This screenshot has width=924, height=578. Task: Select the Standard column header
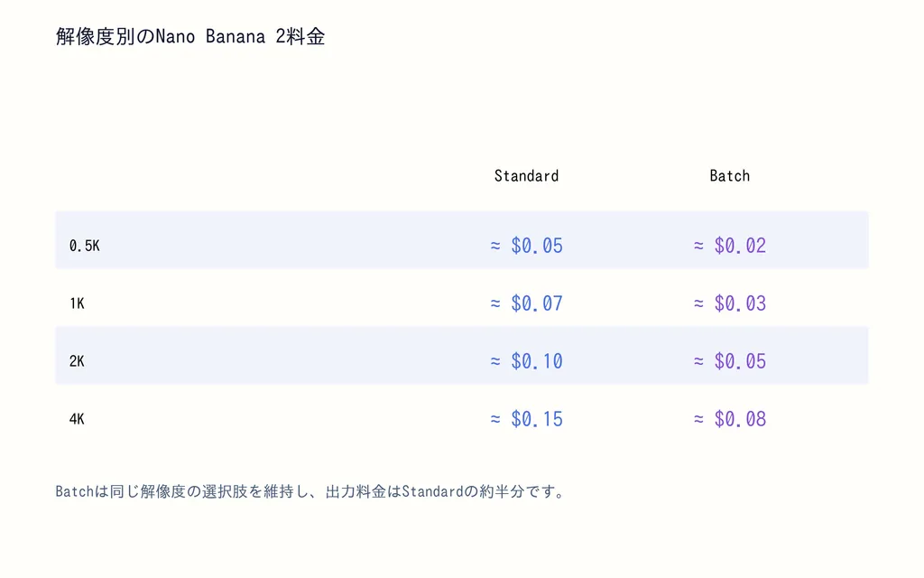526,176
